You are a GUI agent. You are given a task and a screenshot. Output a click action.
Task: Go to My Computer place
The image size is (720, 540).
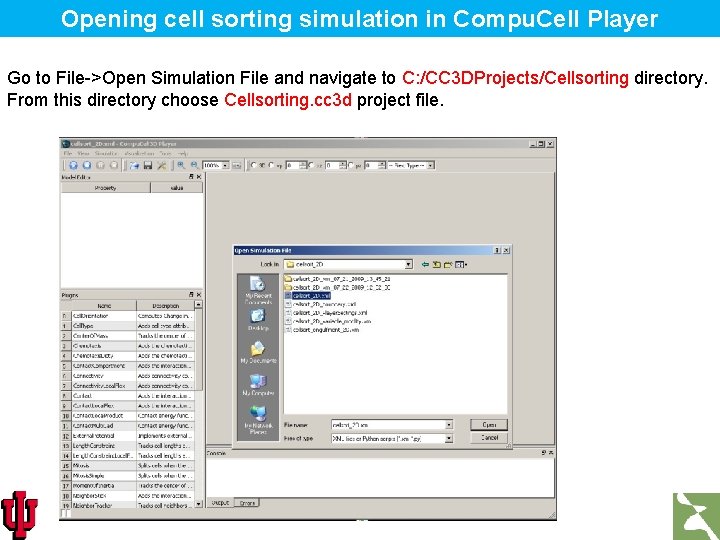[258, 385]
